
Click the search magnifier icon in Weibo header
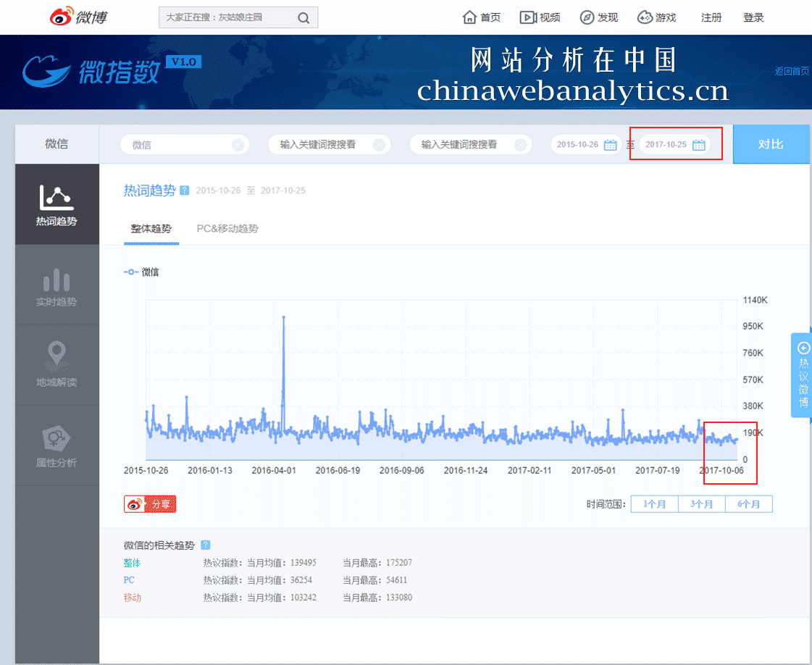click(x=304, y=18)
